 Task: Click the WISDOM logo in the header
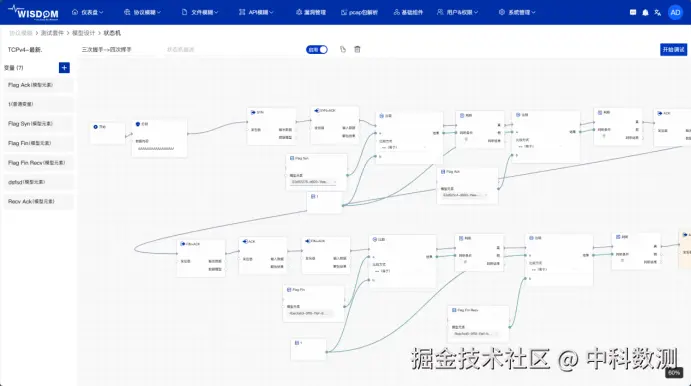[33, 12]
